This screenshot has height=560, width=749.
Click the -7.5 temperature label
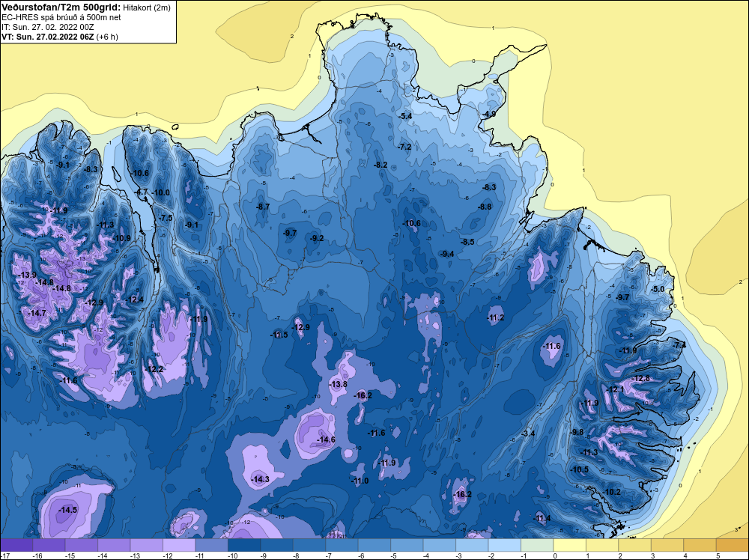pos(166,218)
